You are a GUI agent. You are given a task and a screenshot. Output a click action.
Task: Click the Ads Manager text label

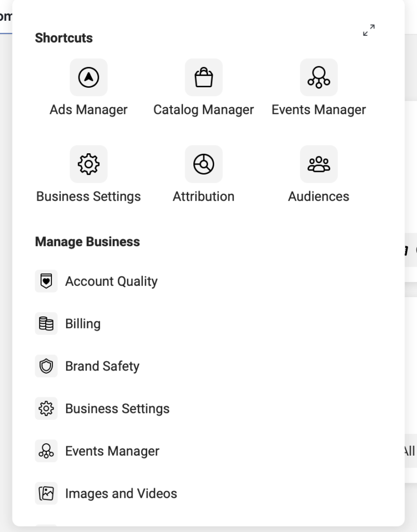[x=88, y=110]
